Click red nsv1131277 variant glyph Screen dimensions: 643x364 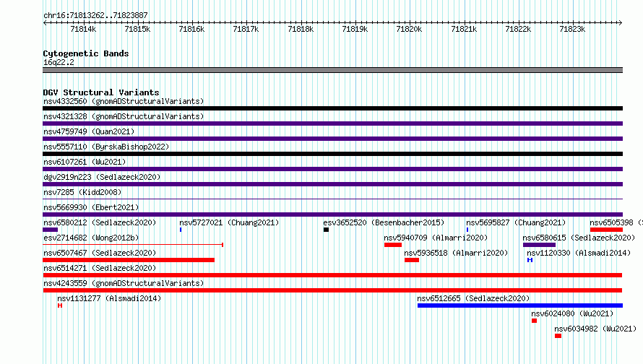(60, 305)
